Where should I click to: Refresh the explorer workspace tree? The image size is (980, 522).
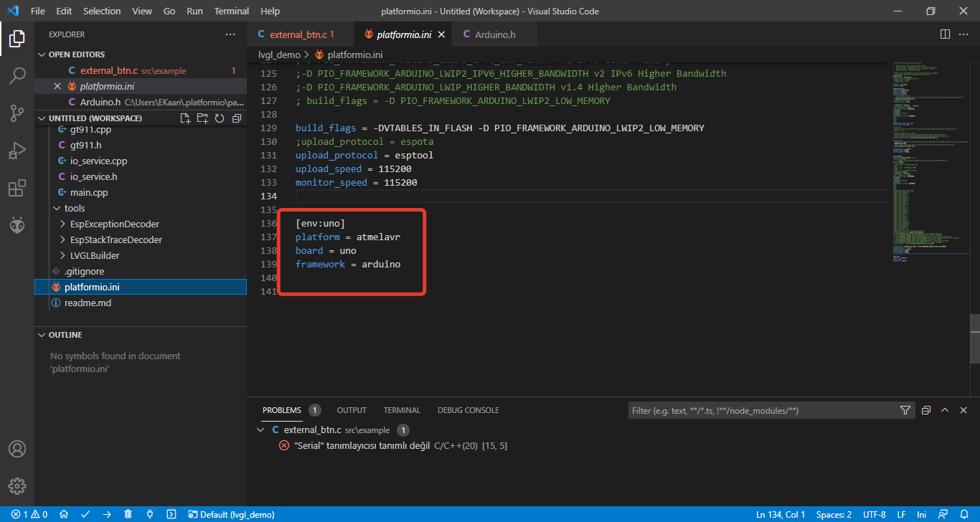220,118
